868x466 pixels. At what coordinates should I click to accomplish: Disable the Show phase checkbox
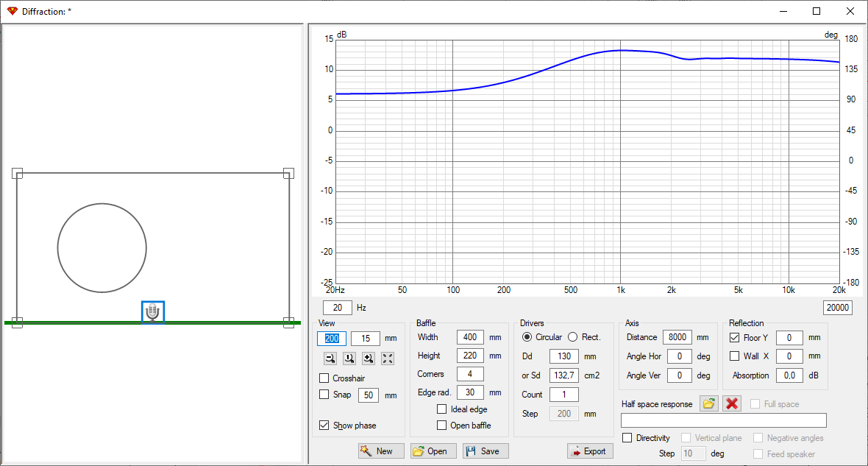coord(324,426)
